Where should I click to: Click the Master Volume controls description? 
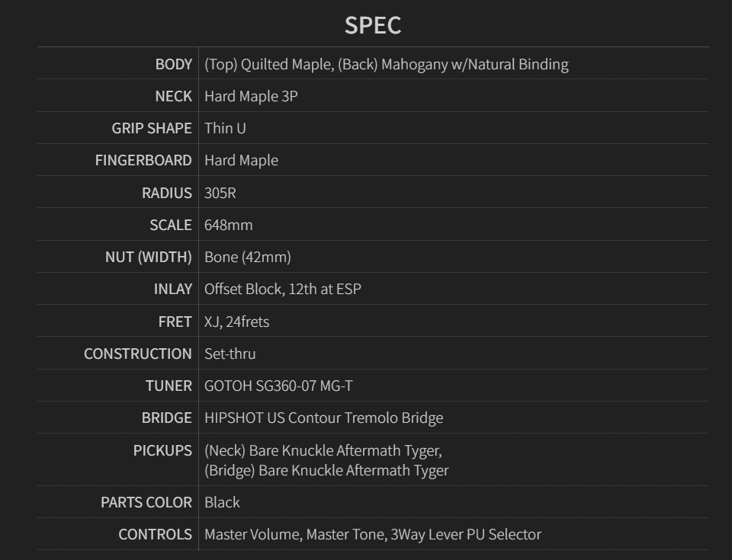click(x=373, y=534)
